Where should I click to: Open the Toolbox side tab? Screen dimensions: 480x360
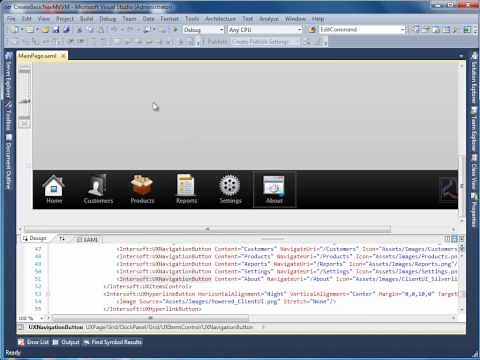click(8, 117)
